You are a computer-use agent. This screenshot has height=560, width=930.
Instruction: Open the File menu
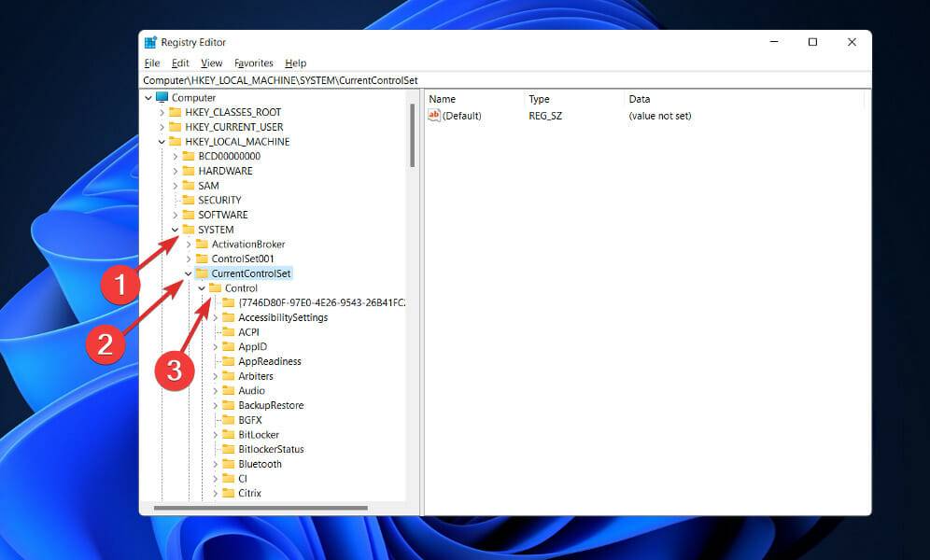pos(151,63)
